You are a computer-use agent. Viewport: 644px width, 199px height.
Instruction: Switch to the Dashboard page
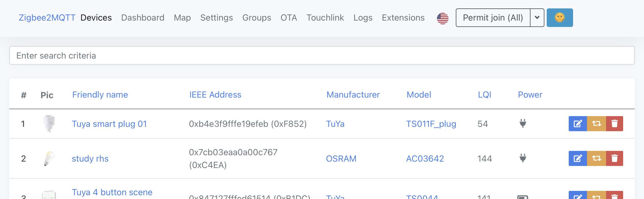(143, 18)
